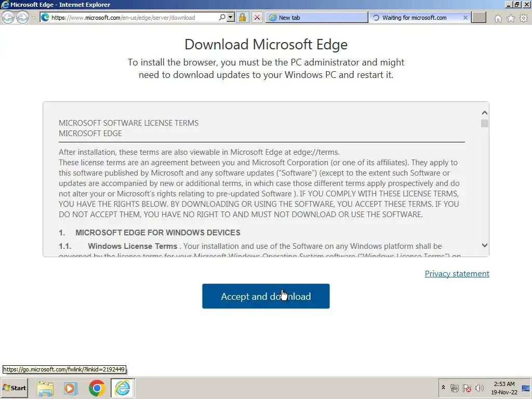Open a blank new tab button
Image resolution: width=532 pixels, height=399 pixels.
tap(479, 18)
